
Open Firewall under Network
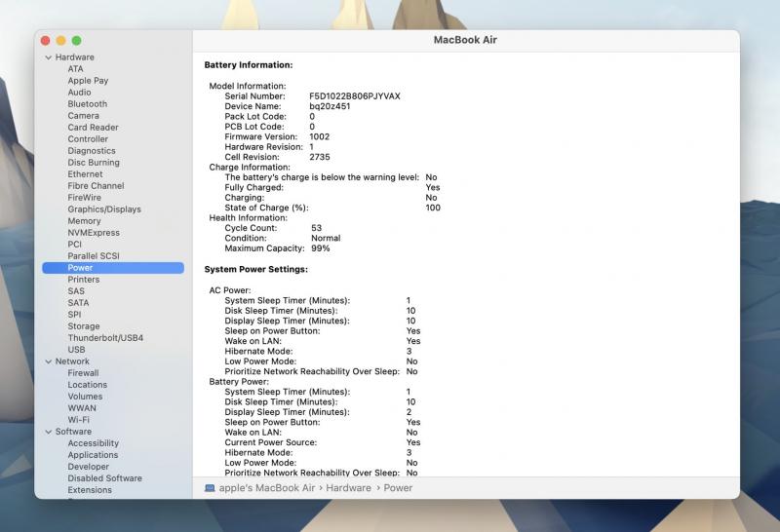pos(83,373)
